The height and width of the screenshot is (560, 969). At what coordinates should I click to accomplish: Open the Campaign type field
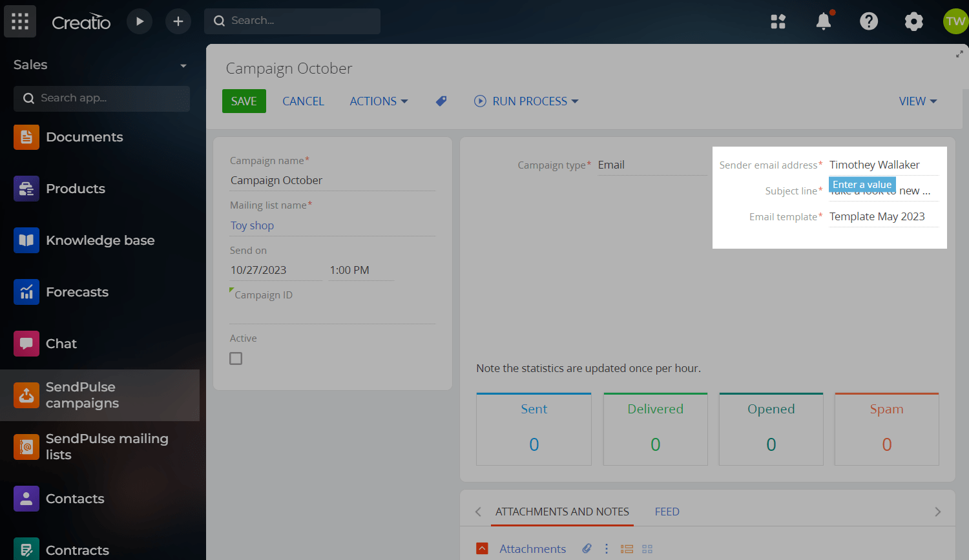[x=652, y=165]
